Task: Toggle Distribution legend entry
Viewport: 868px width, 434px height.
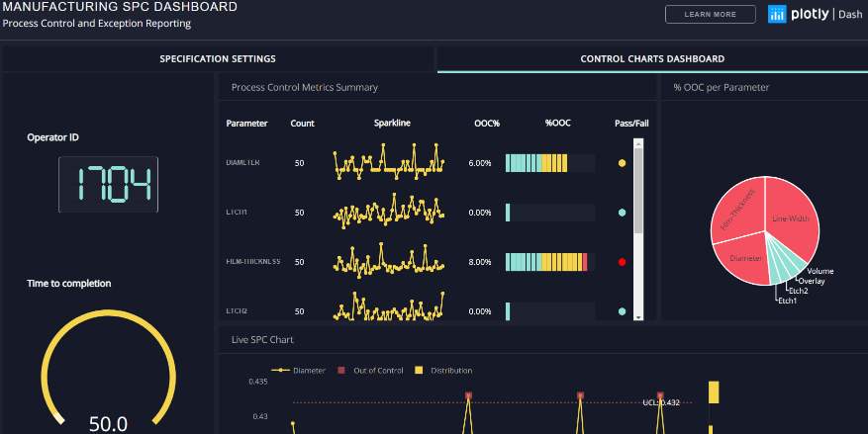Action: pos(443,371)
